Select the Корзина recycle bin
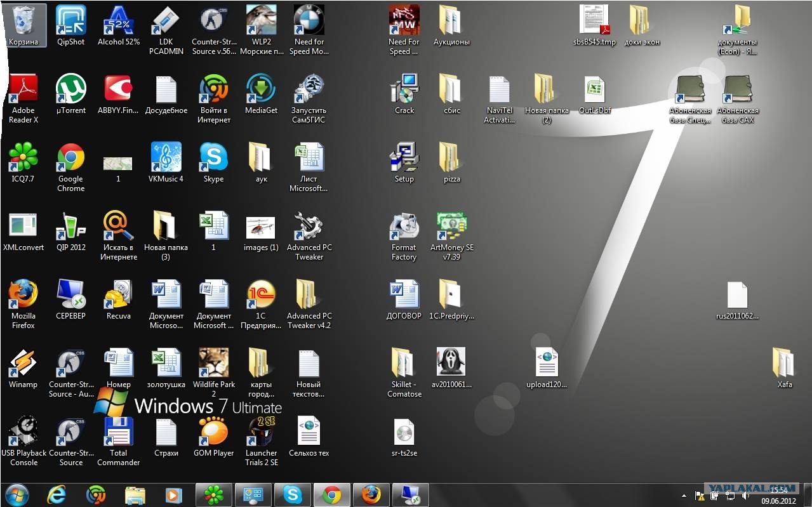Viewport: 812px width, 507px height. click(23, 25)
